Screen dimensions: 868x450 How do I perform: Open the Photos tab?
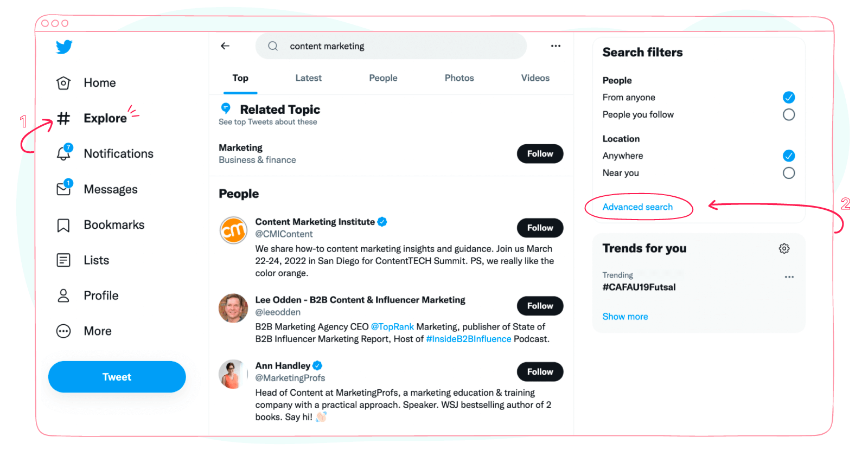click(x=459, y=78)
